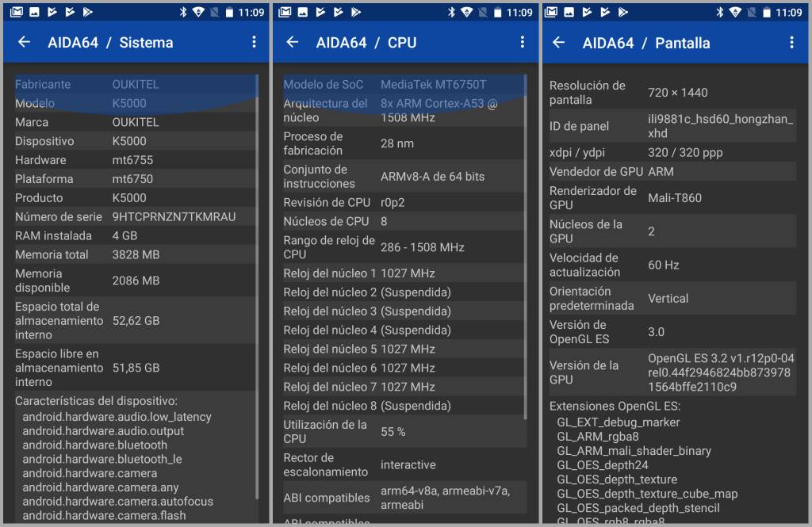Select the Número de serie row
Screen dimensions: 812x527
pyautogui.click(x=135, y=217)
